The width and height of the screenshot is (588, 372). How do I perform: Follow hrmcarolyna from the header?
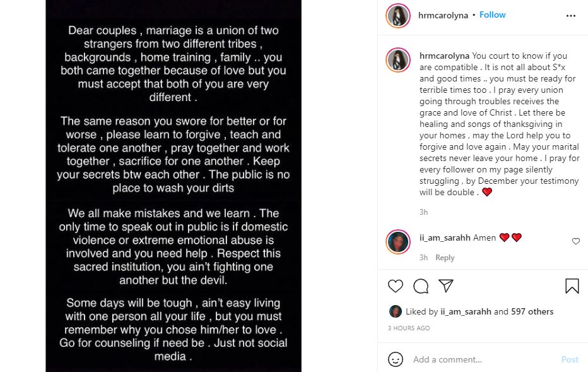[x=492, y=15]
